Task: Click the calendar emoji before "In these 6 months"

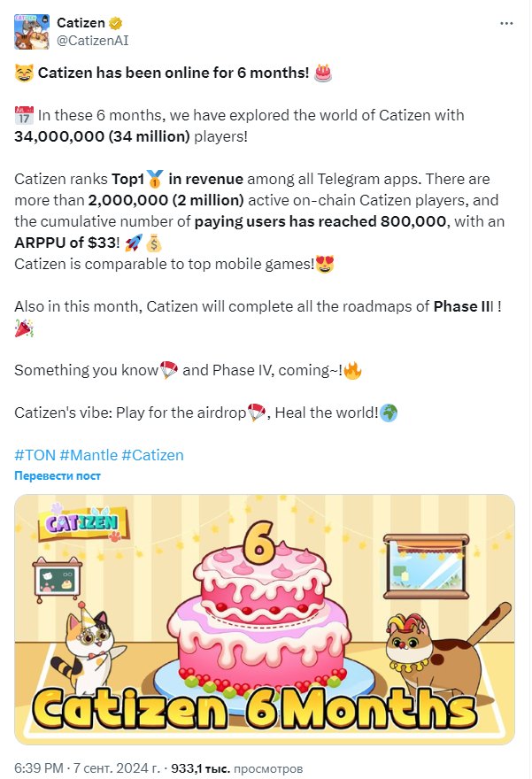Action: 24,115
